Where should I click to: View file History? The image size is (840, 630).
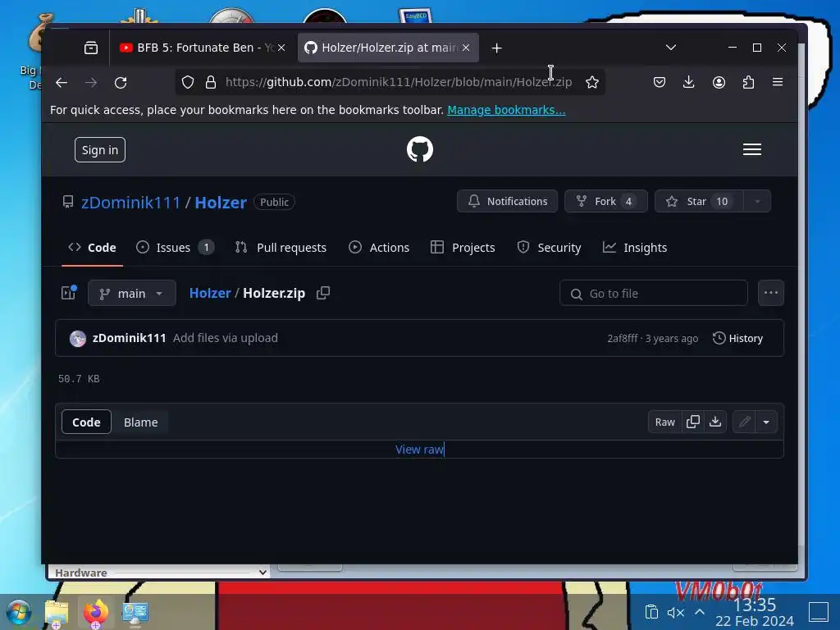coord(737,339)
